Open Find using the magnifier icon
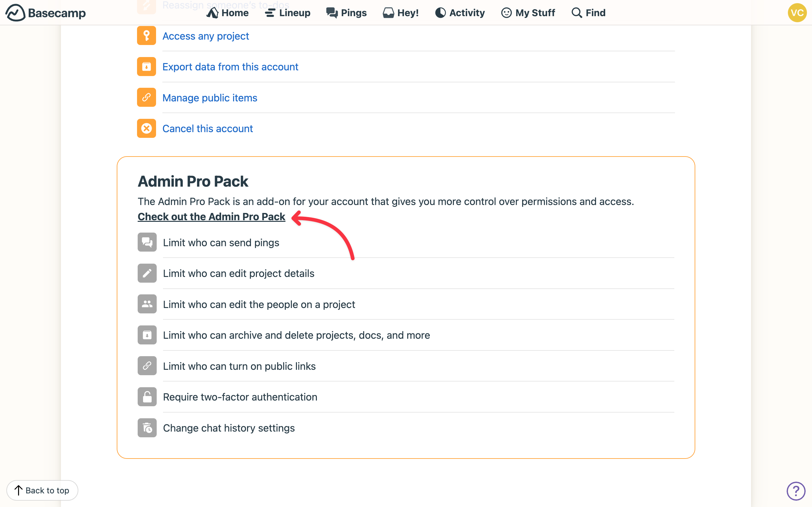 pyautogui.click(x=576, y=13)
